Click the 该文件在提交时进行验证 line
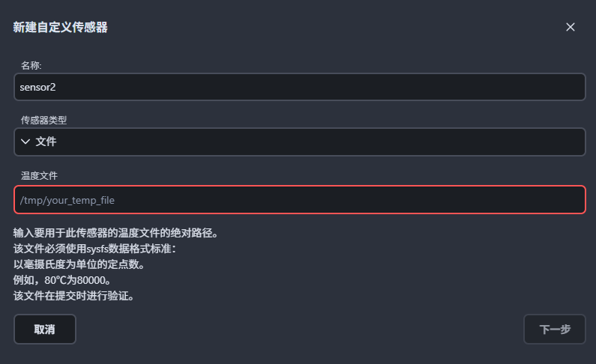Image resolution: width=596 pixels, height=364 pixels. point(73,295)
